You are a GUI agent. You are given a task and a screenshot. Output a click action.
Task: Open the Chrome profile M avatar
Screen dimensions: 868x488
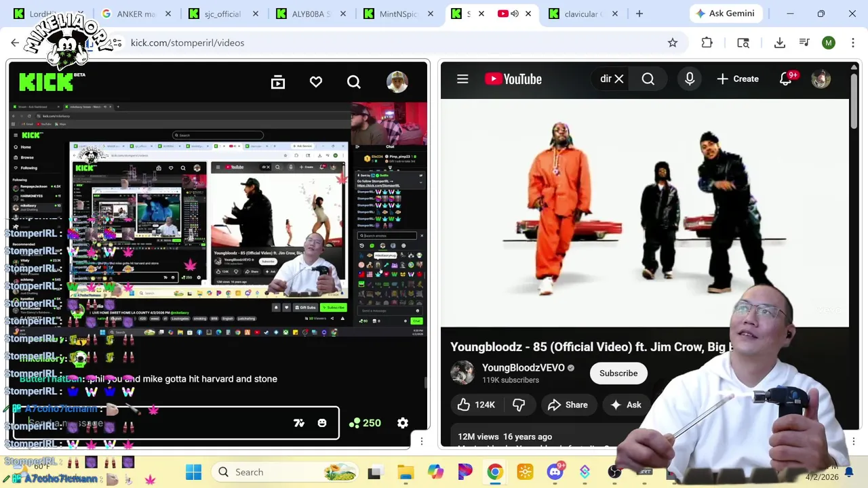829,43
